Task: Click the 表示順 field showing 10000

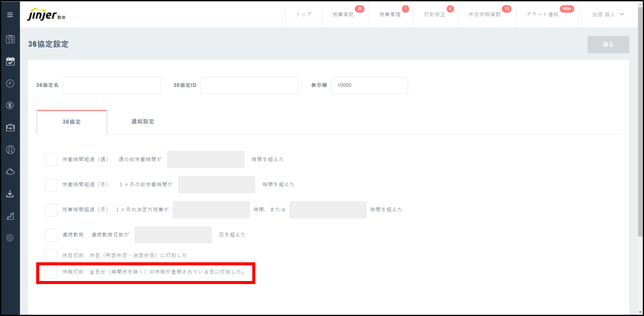Action: coord(369,86)
